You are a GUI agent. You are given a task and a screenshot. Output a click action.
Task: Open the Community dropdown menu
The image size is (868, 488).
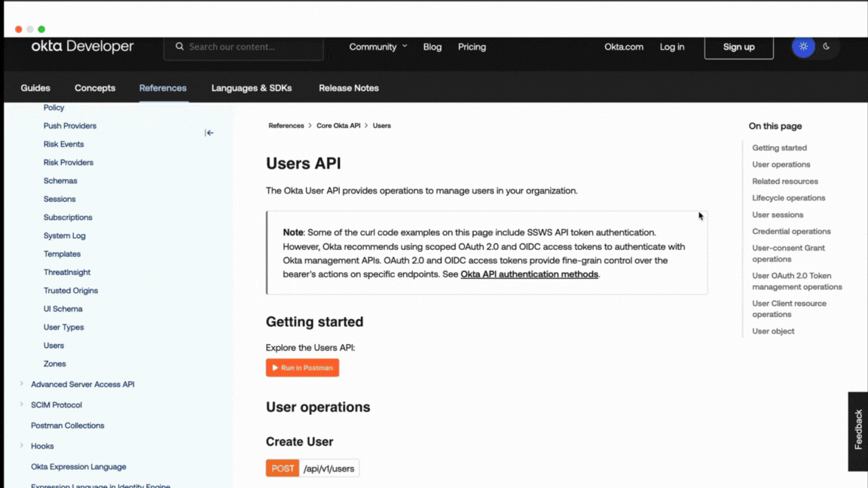coord(377,47)
